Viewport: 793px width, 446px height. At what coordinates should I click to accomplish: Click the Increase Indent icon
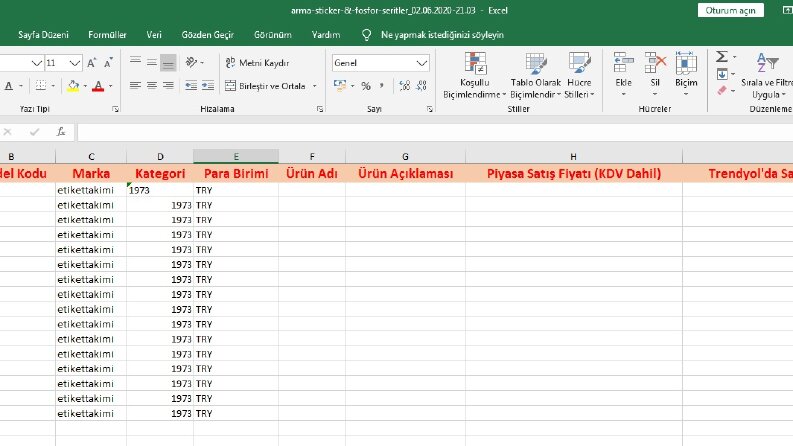(208, 85)
